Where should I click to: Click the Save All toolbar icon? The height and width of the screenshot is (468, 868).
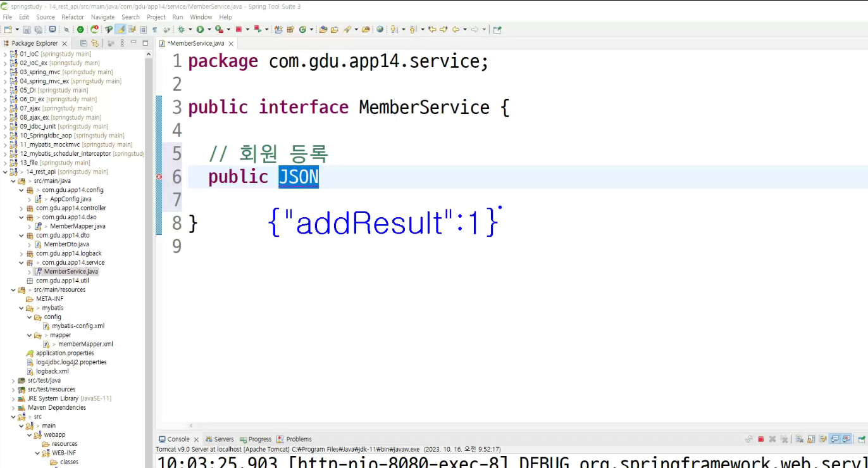point(38,29)
